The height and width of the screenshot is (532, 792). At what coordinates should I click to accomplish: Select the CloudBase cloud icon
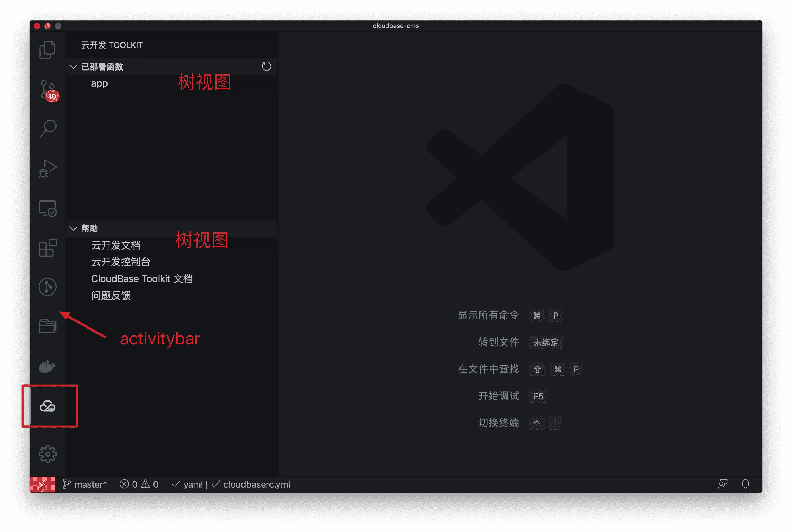pyautogui.click(x=48, y=406)
